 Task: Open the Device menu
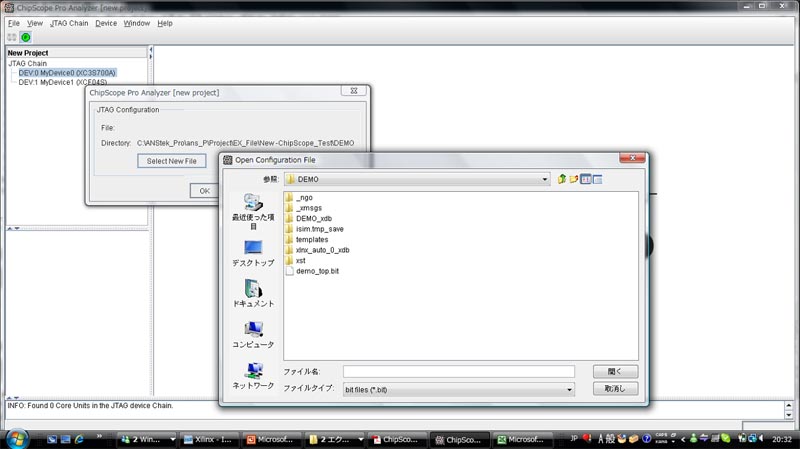coord(106,23)
